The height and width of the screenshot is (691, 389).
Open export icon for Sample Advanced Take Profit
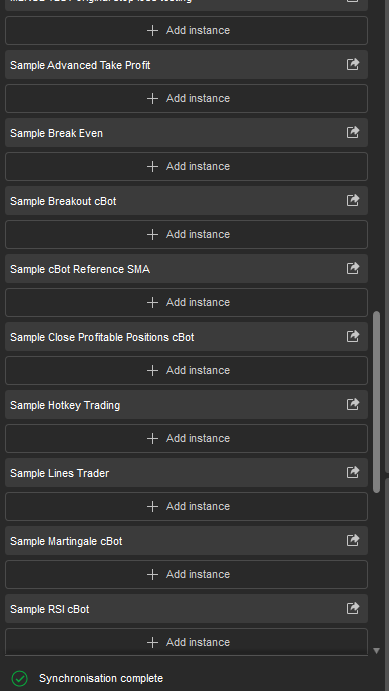click(353, 64)
